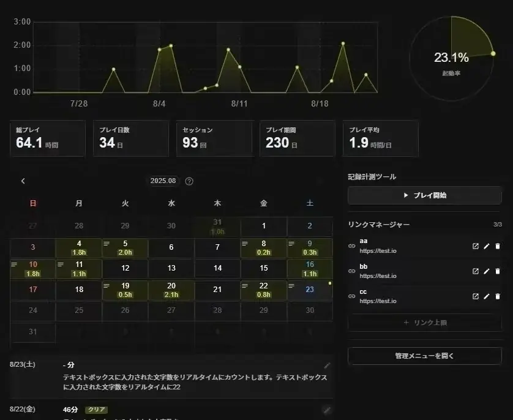Open the cc link externally
This screenshot has height=420, width=513.
(x=476, y=296)
